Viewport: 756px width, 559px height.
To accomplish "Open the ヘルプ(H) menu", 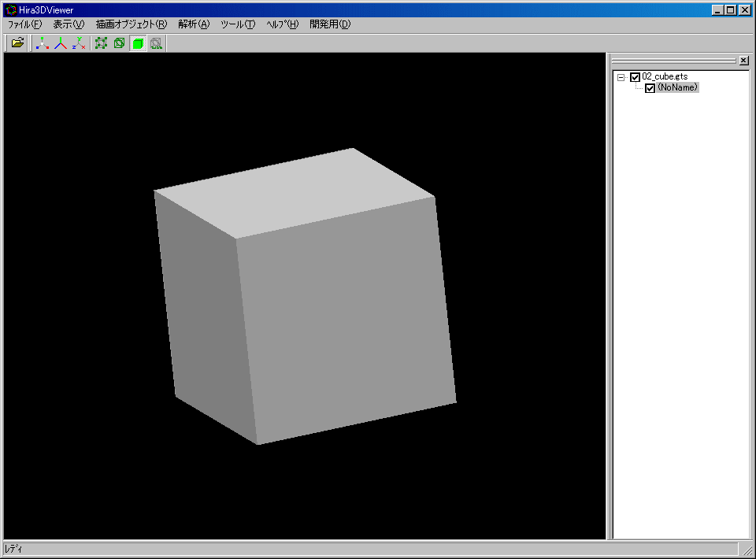I will (x=283, y=24).
